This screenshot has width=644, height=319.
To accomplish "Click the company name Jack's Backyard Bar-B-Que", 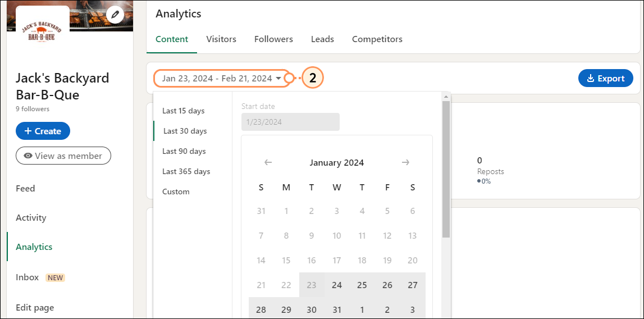I will (62, 86).
